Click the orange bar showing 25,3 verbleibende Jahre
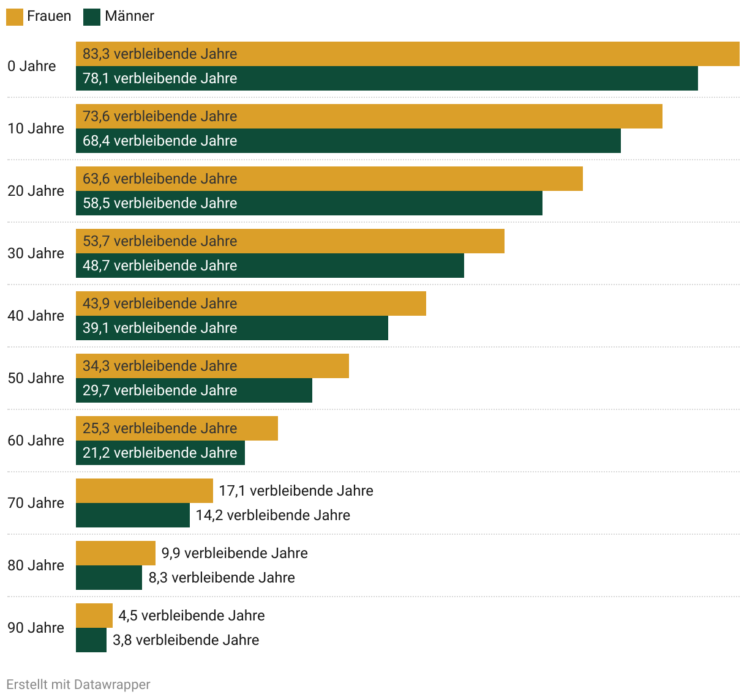The image size is (747, 700). click(176, 428)
